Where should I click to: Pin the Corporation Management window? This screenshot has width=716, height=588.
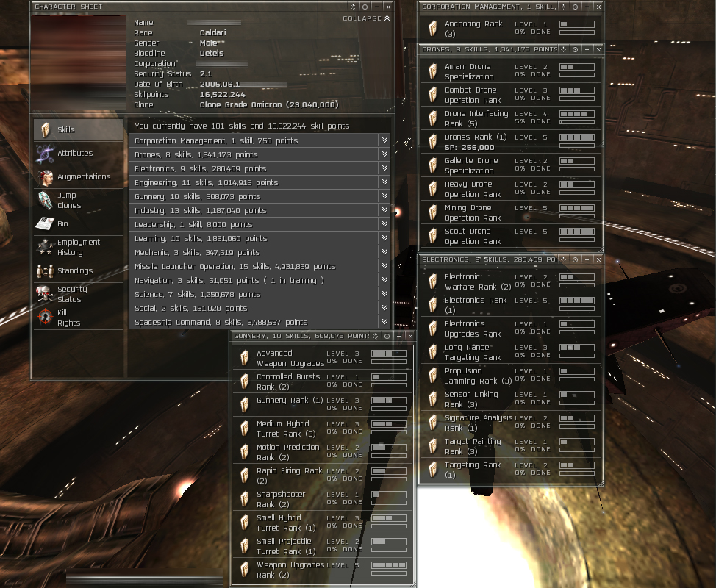[x=575, y=7]
